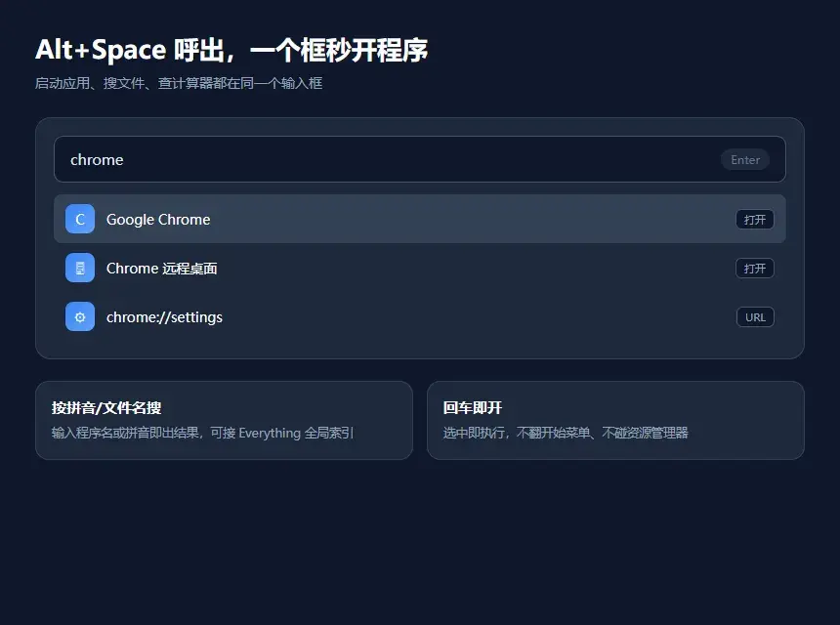Image resolution: width=840 pixels, height=625 pixels.
Task: Select the Chrome 远程桌面 result text
Action: click(x=162, y=269)
